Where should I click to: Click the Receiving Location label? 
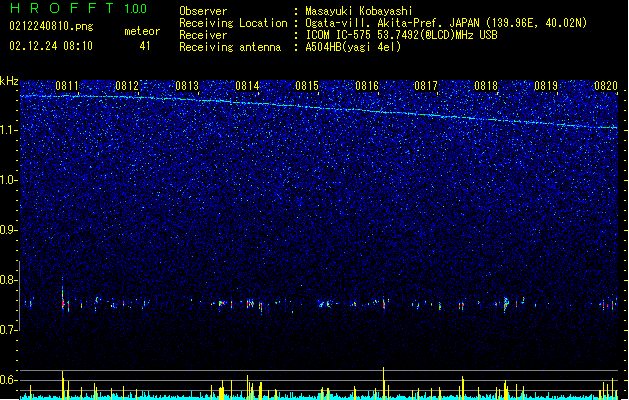point(233,23)
